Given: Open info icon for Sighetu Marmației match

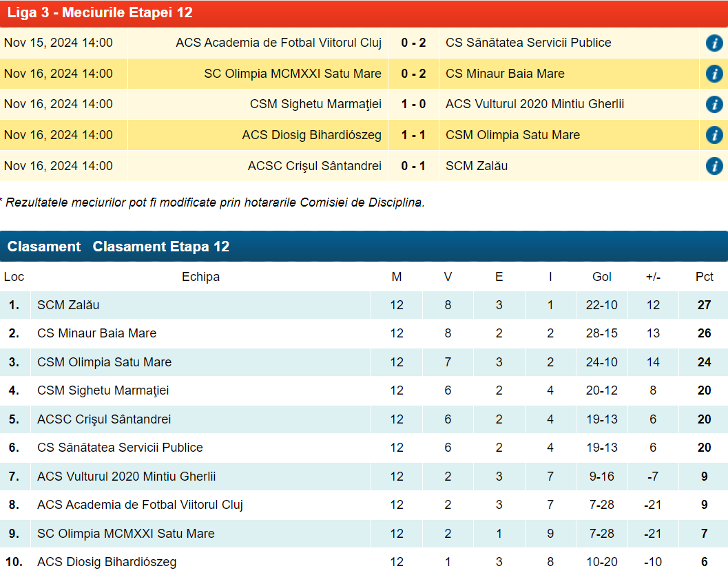Looking at the screenshot, I should pos(714,105).
